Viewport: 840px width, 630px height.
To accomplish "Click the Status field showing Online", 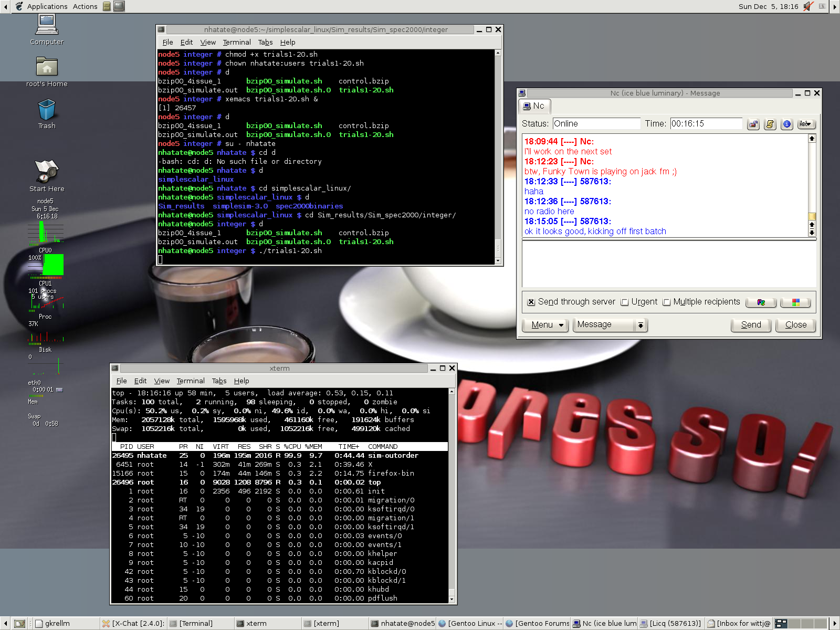I will click(596, 123).
